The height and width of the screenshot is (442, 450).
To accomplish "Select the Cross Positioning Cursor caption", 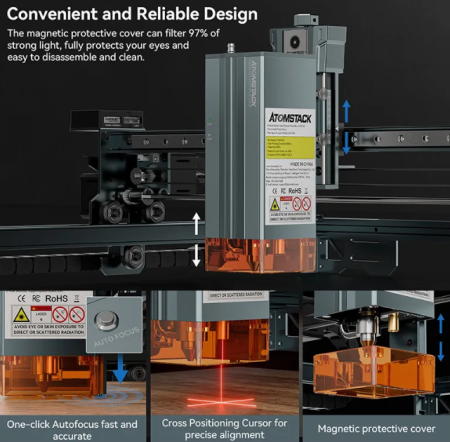I will click(224, 429).
